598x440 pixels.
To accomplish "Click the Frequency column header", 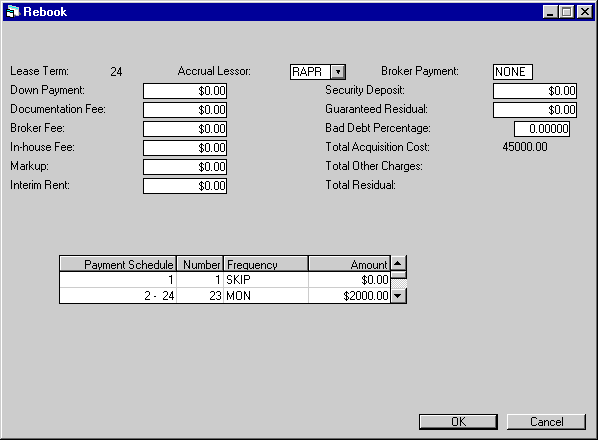I will point(266,264).
